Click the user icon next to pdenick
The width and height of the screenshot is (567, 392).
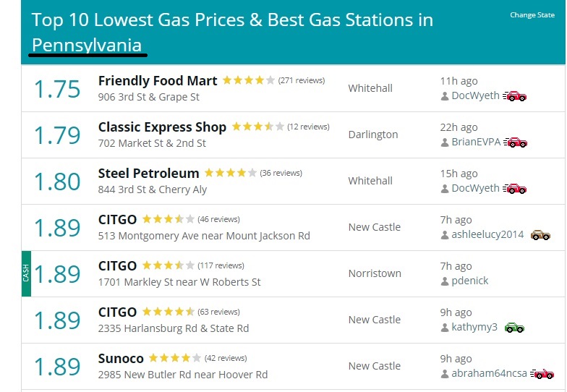coord(445,281)
